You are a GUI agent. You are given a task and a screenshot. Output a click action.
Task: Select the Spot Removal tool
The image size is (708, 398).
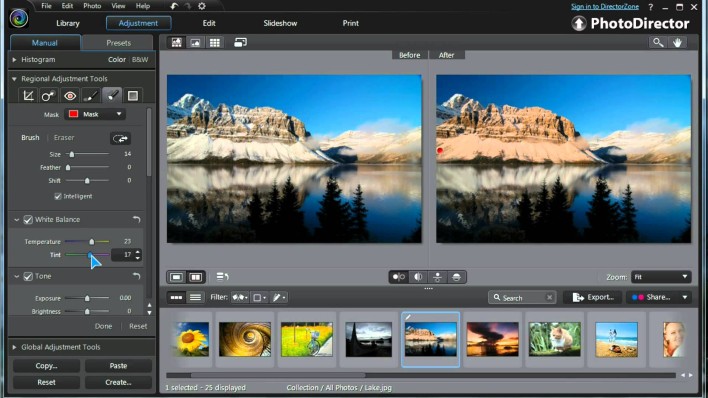click(48, 96)
